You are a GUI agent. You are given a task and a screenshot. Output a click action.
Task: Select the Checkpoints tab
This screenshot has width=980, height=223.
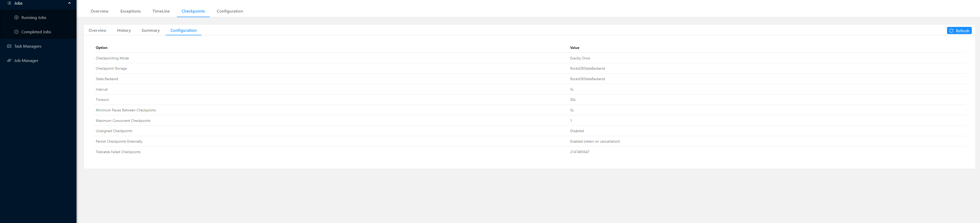(193, 11)
